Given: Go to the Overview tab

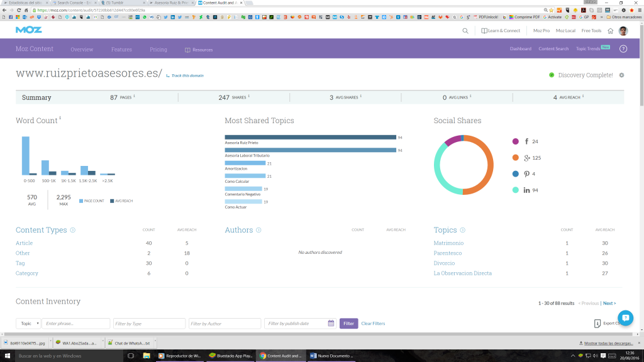Looking at the screenshot, I should [82, 50].
